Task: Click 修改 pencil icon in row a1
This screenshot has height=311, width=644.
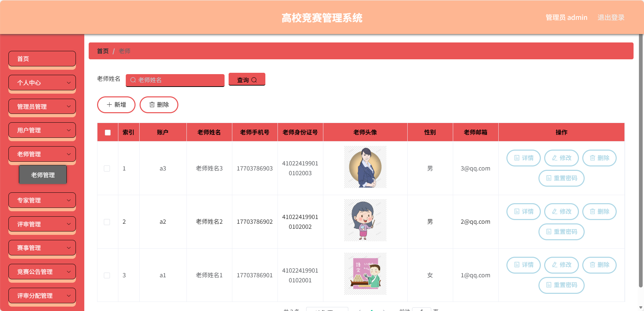Action: 555,265
